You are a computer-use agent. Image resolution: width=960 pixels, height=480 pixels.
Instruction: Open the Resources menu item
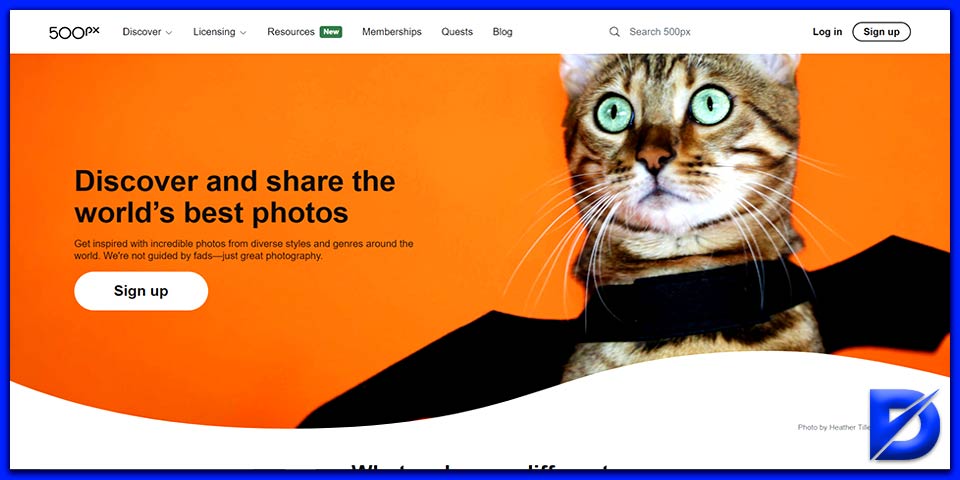(x=291, y=32)
